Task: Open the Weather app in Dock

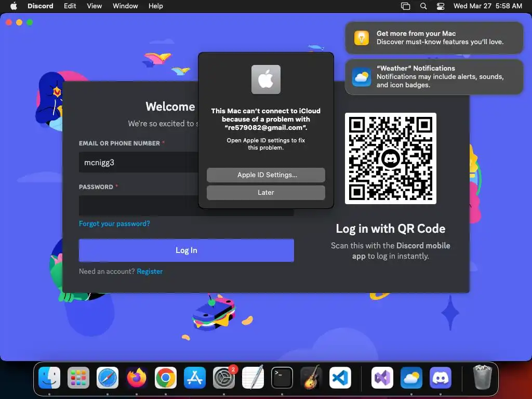Action: point(411,378)
